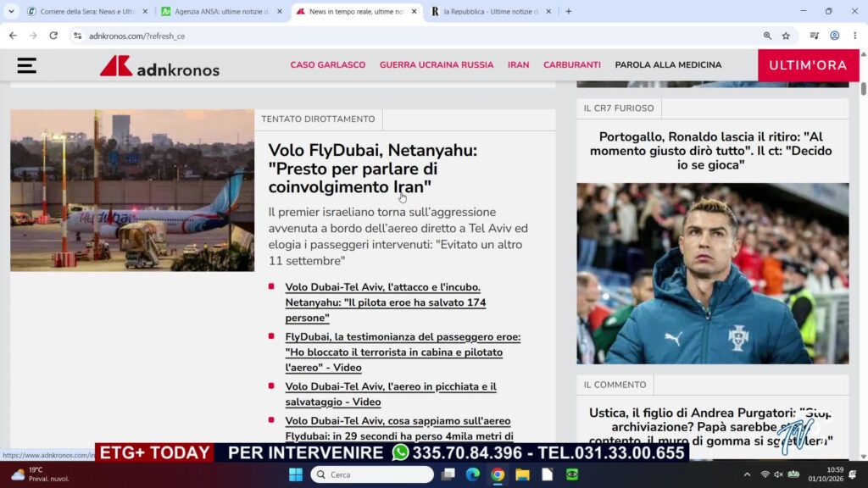868x488 pixels.
Task: Expand the tab search dropdown arrow
Action: coord(11,11)
